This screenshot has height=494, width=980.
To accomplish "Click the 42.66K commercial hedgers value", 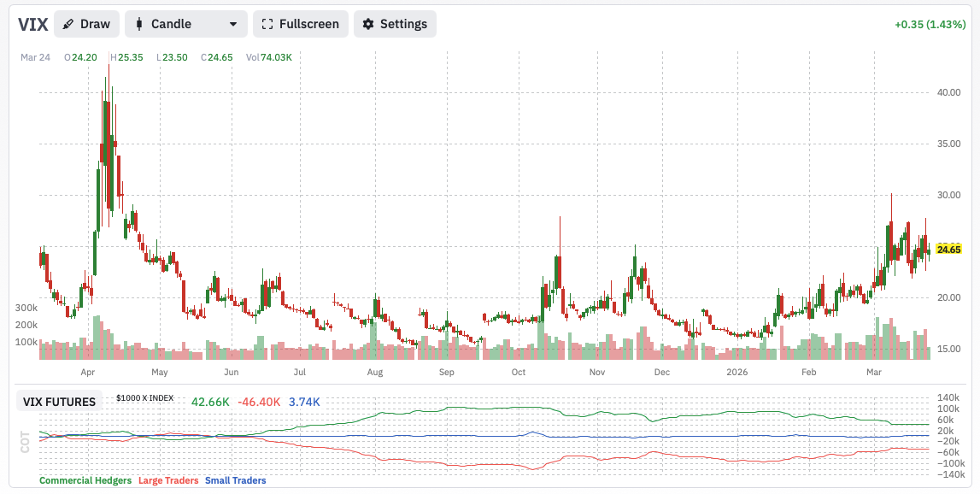I will click(x=210, y=402).
